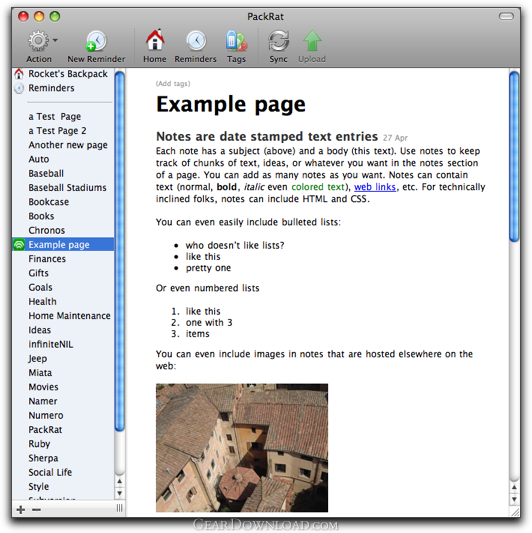Open the Ruby page
This screenshot has width=532, height=533.
click(39, 444)
